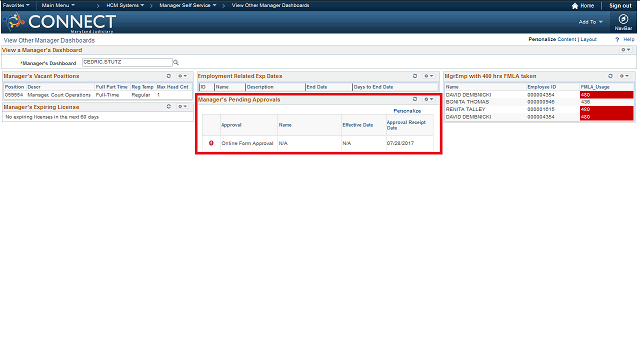
Task: Click red FMLA usage cell for RENITA TALLEY
Action: (607, 109)
